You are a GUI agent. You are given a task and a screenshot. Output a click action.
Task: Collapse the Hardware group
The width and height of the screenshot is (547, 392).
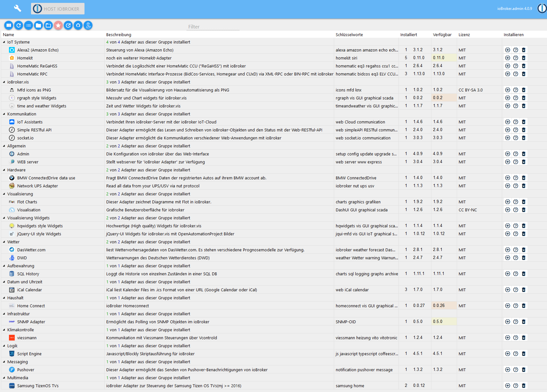point(4,170)
